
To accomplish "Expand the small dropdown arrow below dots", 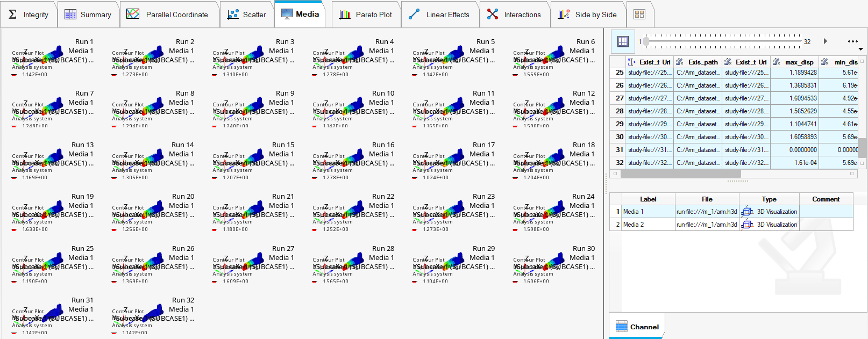I will 860,49.
